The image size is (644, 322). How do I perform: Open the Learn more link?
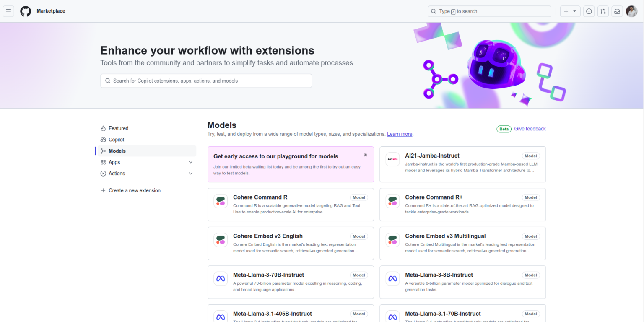(x=399, y=134)
